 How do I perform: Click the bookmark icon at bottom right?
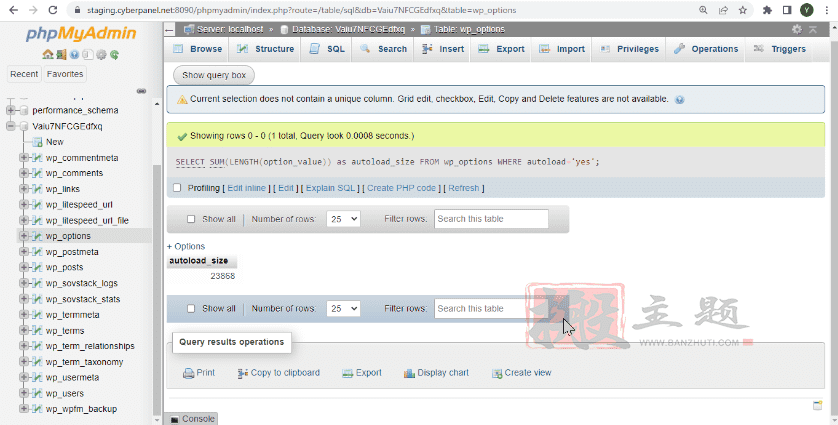tap(817, 405)
